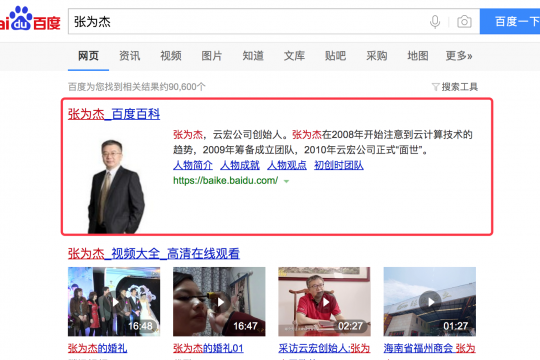Play the 01:27 building video thumbnail
This screenshot has height=360, width=540.
coord(430,301)
